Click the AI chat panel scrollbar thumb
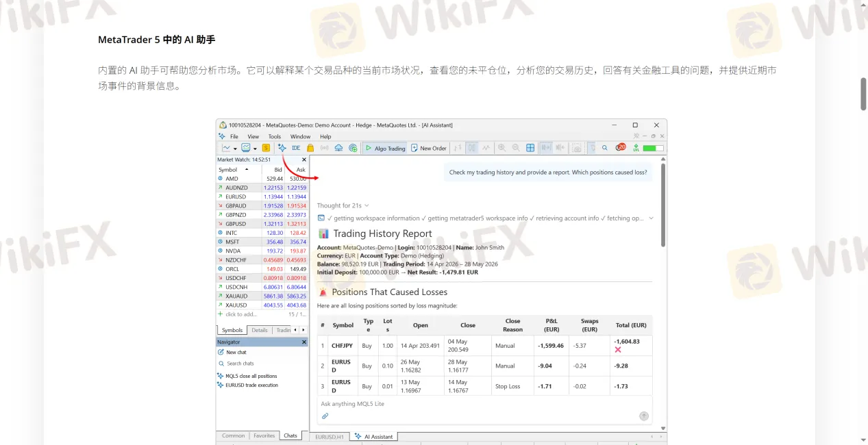Image resolution: width=868 pixels, height=445 pixels. [663, 204]
